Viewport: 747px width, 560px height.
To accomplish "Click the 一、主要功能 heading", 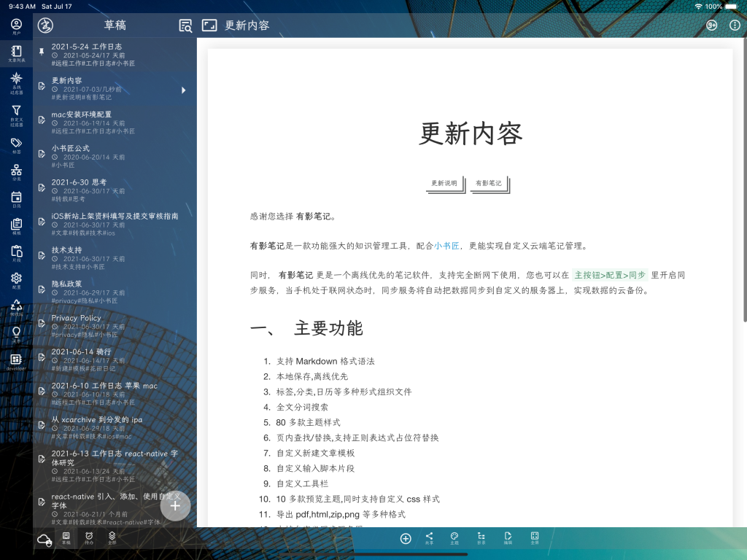I will 306,328.
